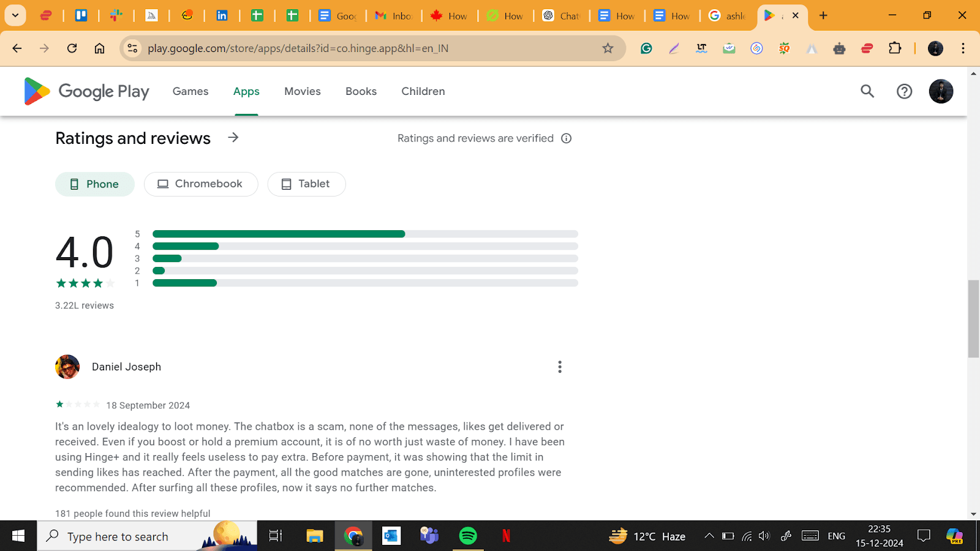Show hidden system tray icons
This screenshot has height=551, width=980.
coord(709,536)
